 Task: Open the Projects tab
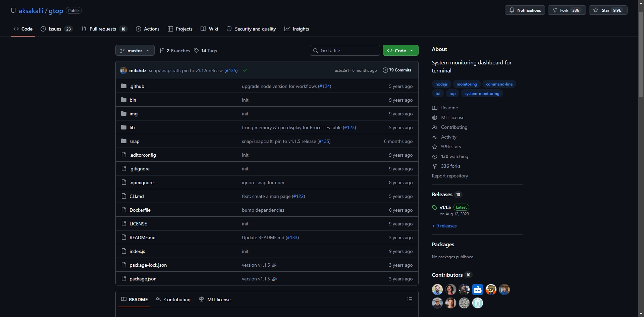pos(180,29)
